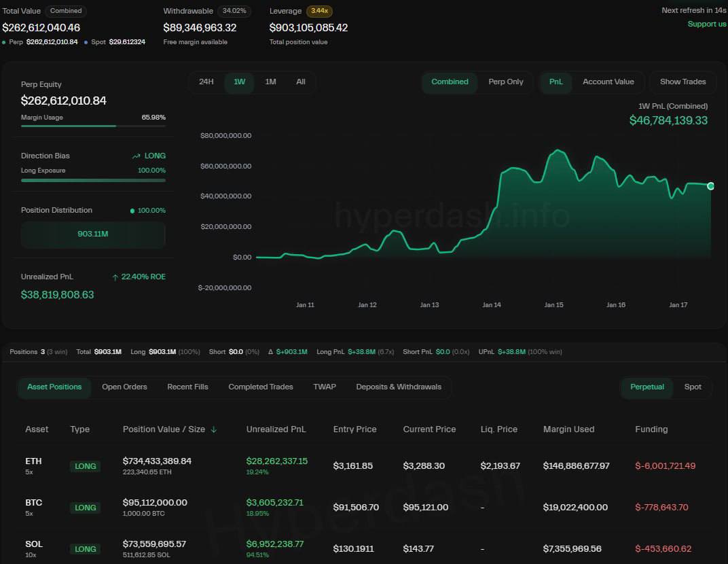Click the Margin Usage progress bar
Viewport: 728px width, 564px height.
click(x=93, y=127)
